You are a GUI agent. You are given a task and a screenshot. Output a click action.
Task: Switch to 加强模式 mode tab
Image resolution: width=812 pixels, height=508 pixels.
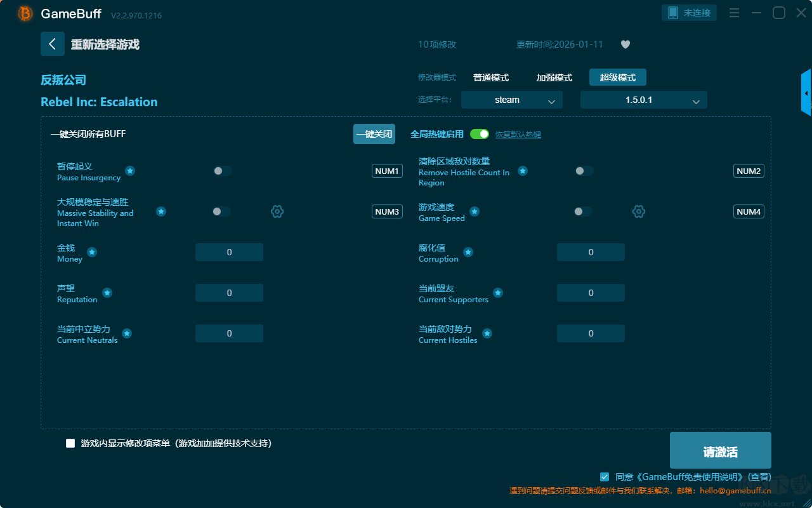click(554, 77)
